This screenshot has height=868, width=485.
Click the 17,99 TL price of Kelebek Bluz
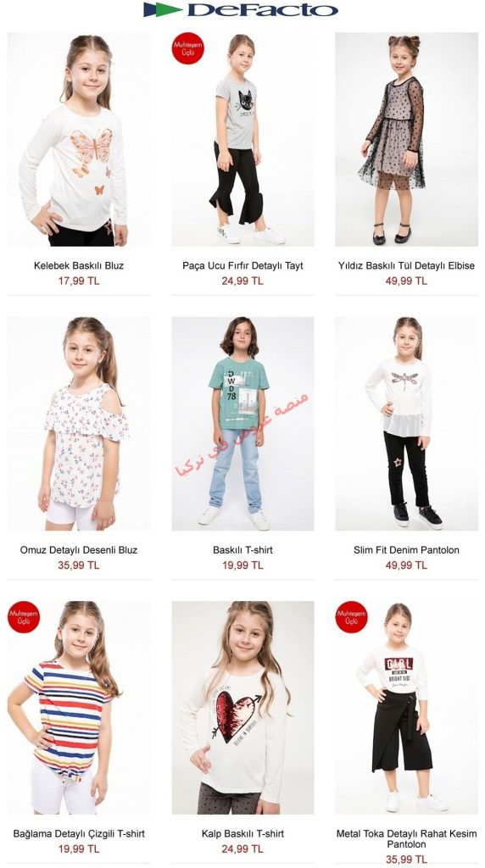pos(79,281)
